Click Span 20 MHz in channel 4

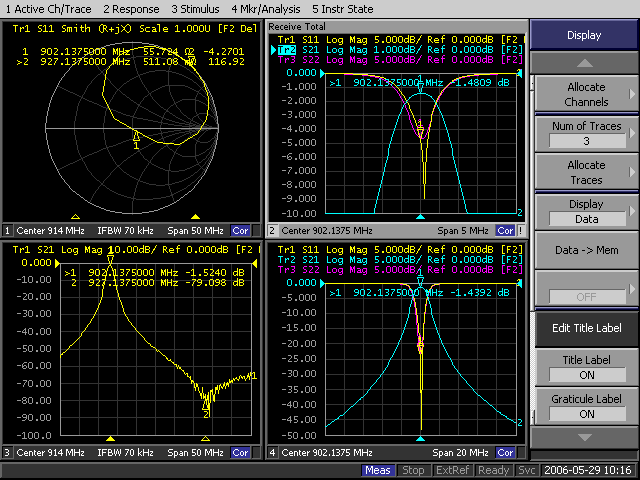460,453
